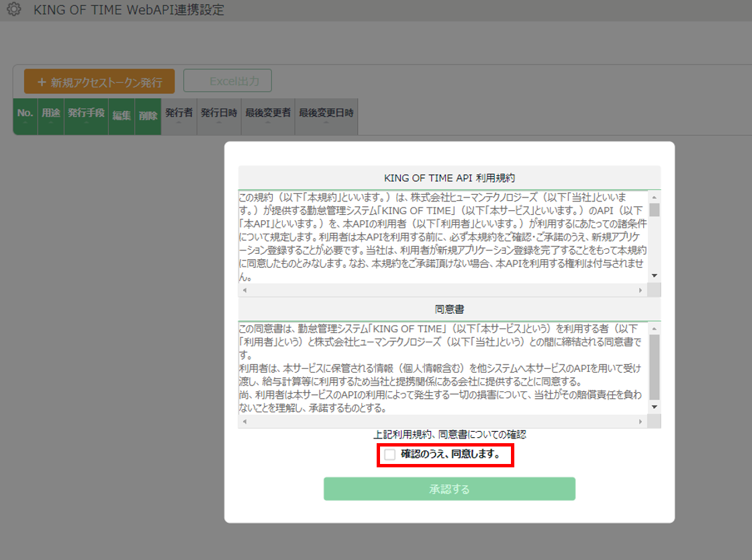The image size is (752, 560).
Task: Click the 編集 column header
Action: (122, 117)
